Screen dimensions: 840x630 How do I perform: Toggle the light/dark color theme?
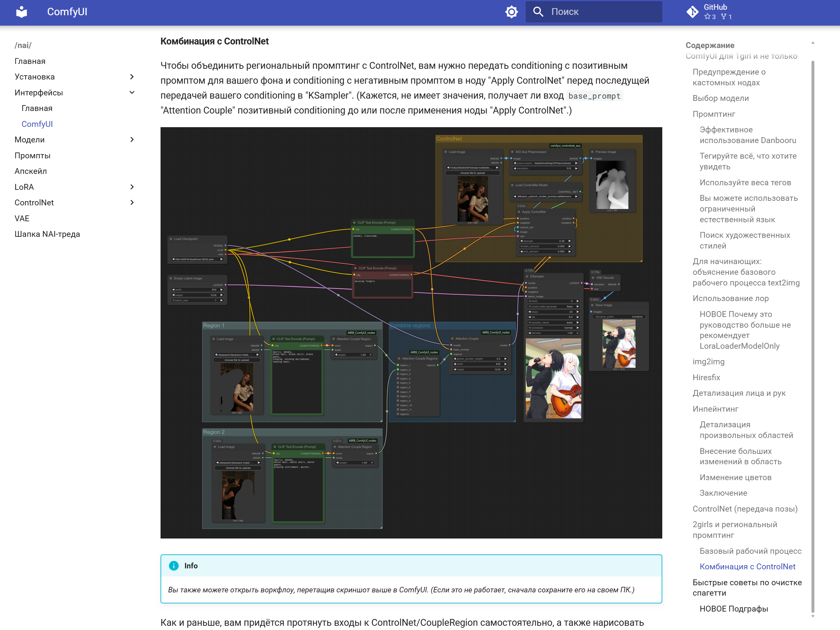(x=511, y=12)
